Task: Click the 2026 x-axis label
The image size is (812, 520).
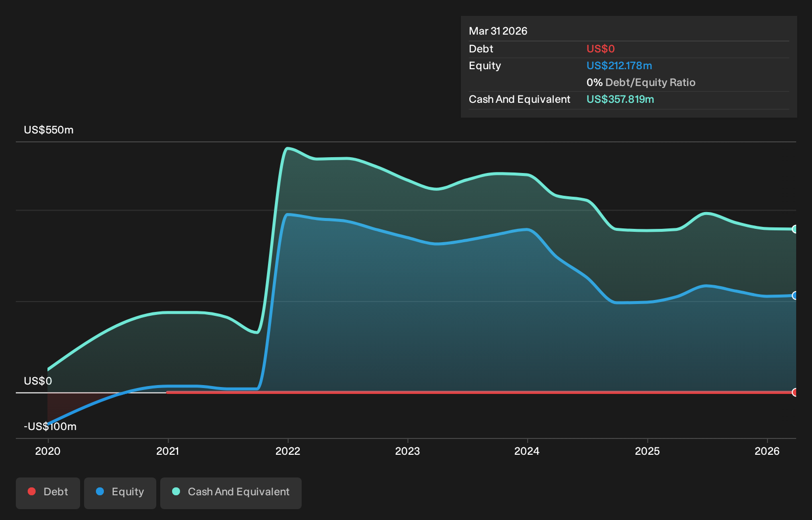Action: (767, 451)
